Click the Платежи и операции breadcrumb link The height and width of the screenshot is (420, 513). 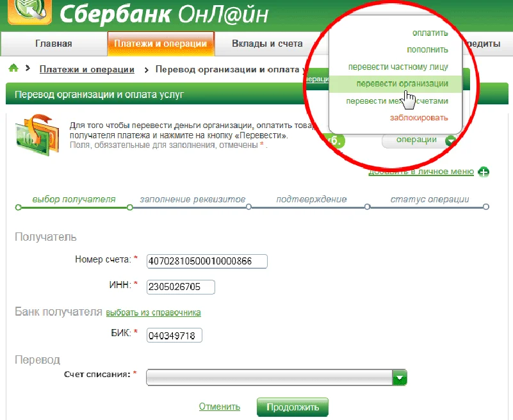click(x=87, y=69)
